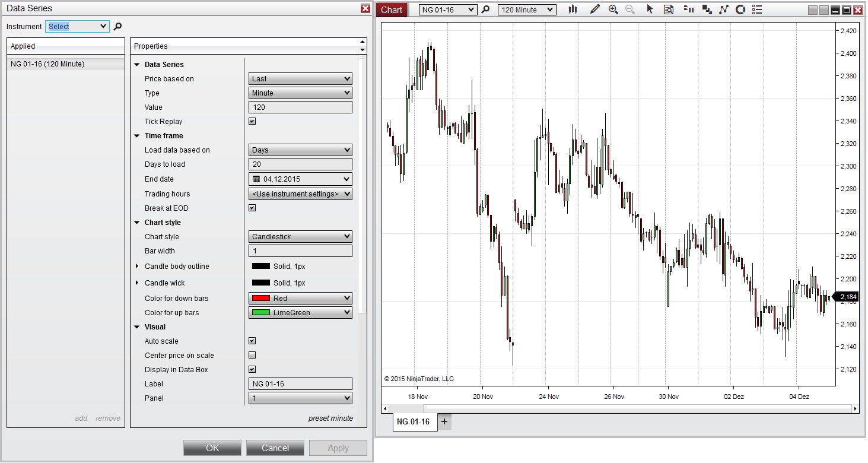Viewport: 868px width, 463px height.
Task: Expand the Candle wick property
Action: click(137, 283)
